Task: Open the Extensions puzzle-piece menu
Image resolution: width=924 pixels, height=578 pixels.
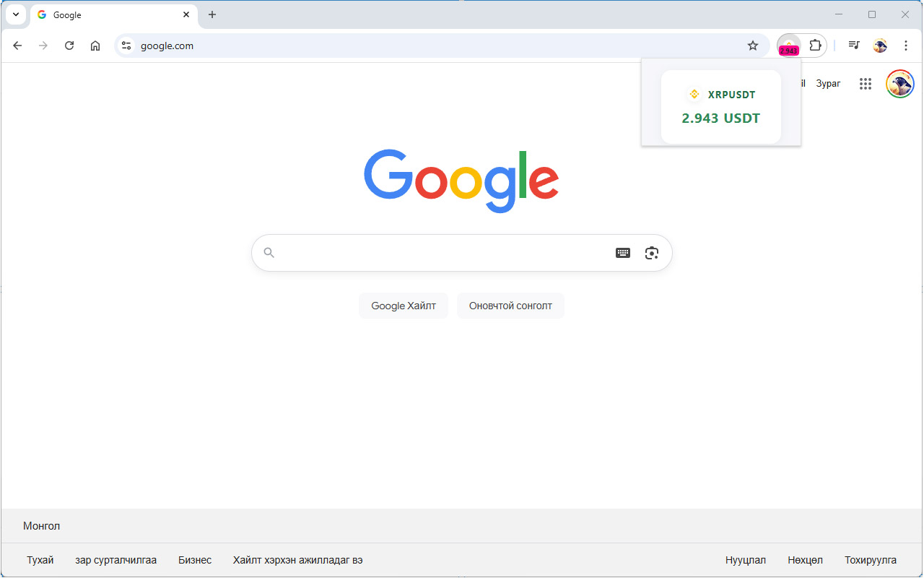Action: (815, 46)
